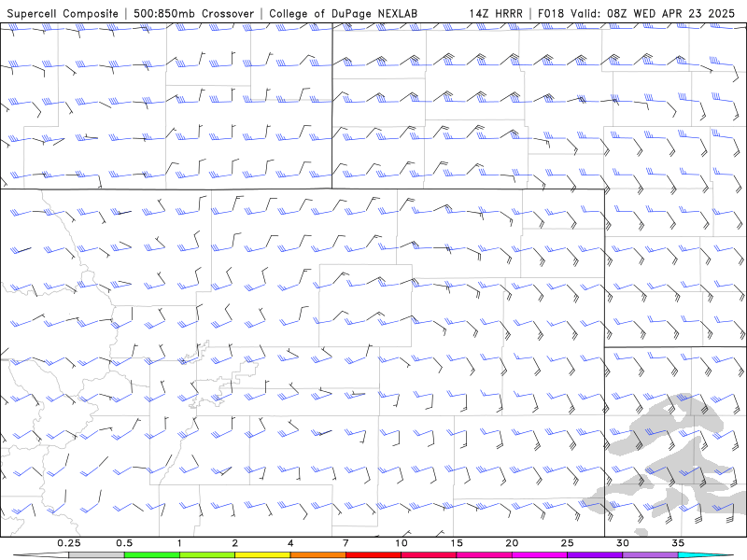
Task: Select the gray 0.25–0.5 legend color segment
Action: coord(96,555)
